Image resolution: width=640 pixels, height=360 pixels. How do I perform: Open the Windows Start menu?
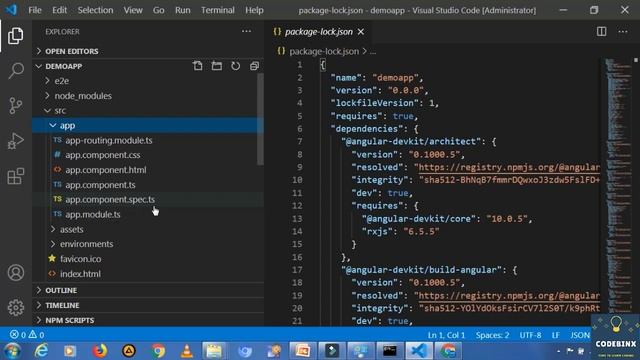pyautogui.click(x=12, y=351)
